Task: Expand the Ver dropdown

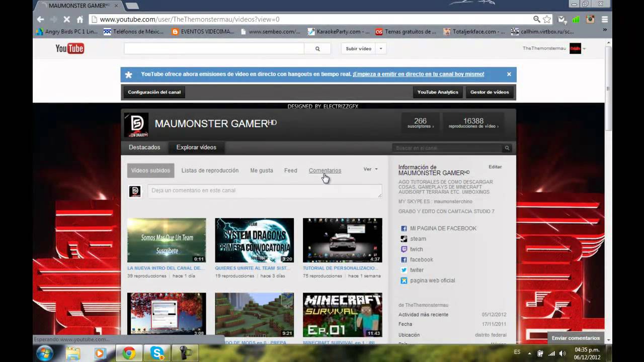Action: click(370, 169)
